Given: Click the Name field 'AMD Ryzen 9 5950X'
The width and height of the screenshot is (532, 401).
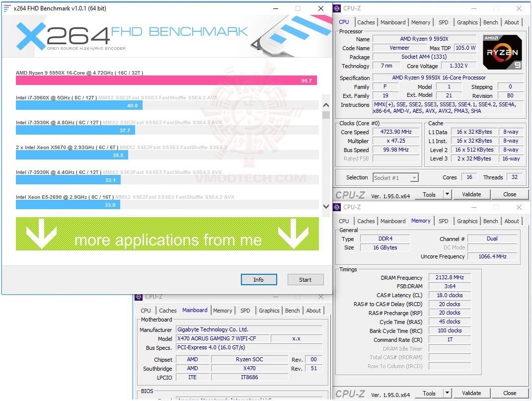Looking at the screenshot, I should coord(424,39).
